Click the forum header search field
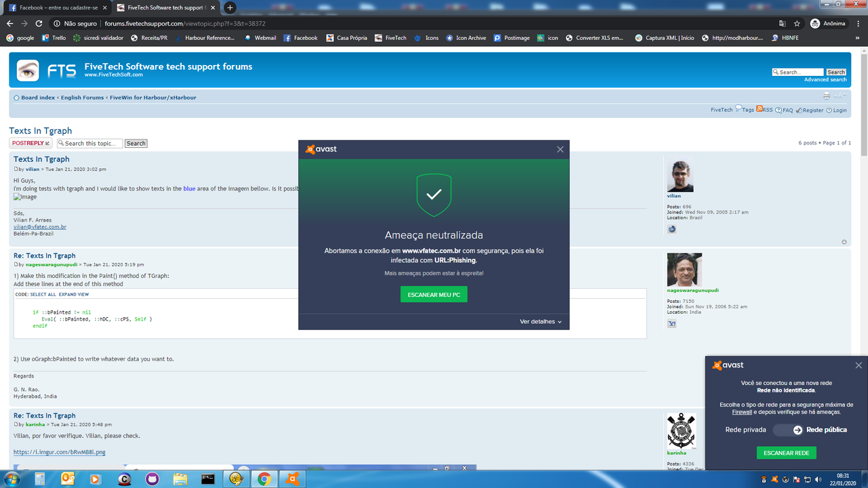Screen dimensions: 868x488 click(x=797, y=72)
